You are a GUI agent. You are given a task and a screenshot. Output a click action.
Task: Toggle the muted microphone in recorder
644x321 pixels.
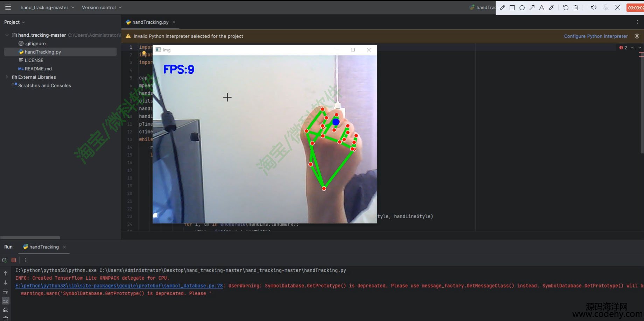click(x=606, y=7)
